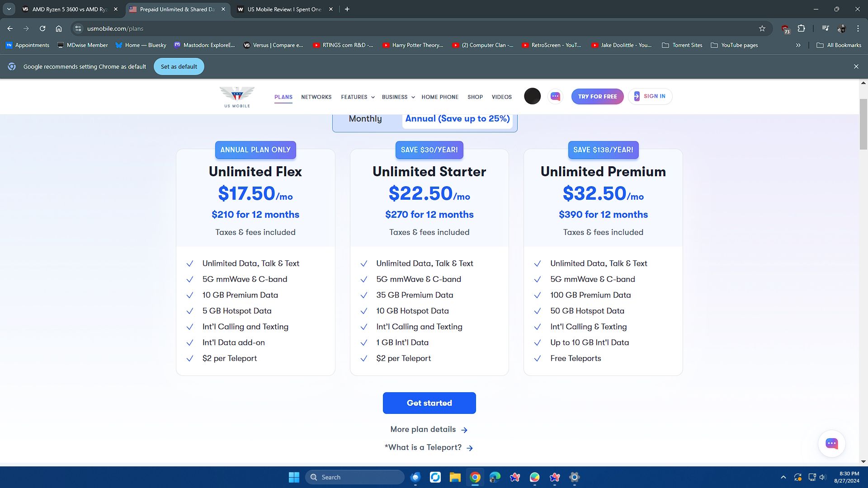
Task: Bookmark this page with star icon
Action: pyautogui.click(x=762, y=28)
